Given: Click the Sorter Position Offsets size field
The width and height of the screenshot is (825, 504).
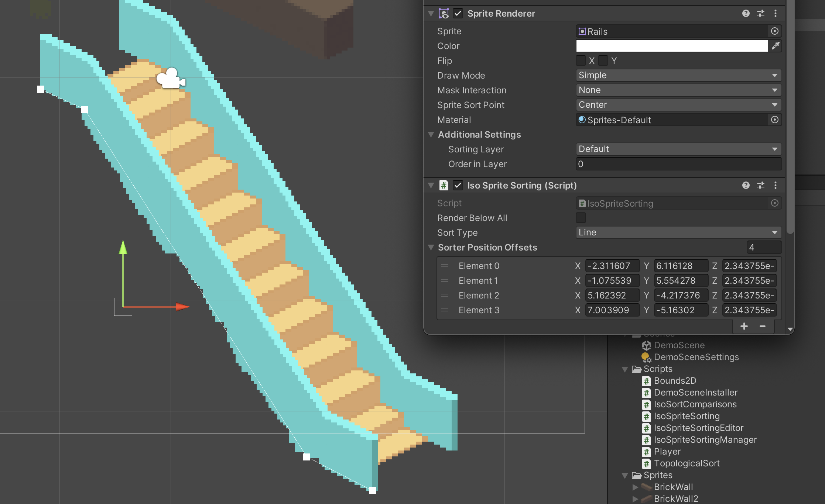Looking at the screenshot, I should tap(764, 247).
